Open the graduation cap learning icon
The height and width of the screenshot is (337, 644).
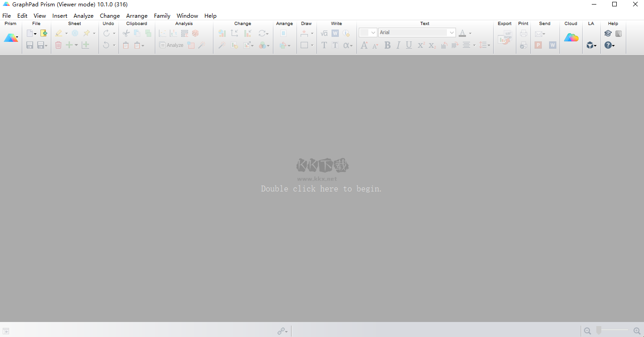pyautogui.click(x=608, y=33)
